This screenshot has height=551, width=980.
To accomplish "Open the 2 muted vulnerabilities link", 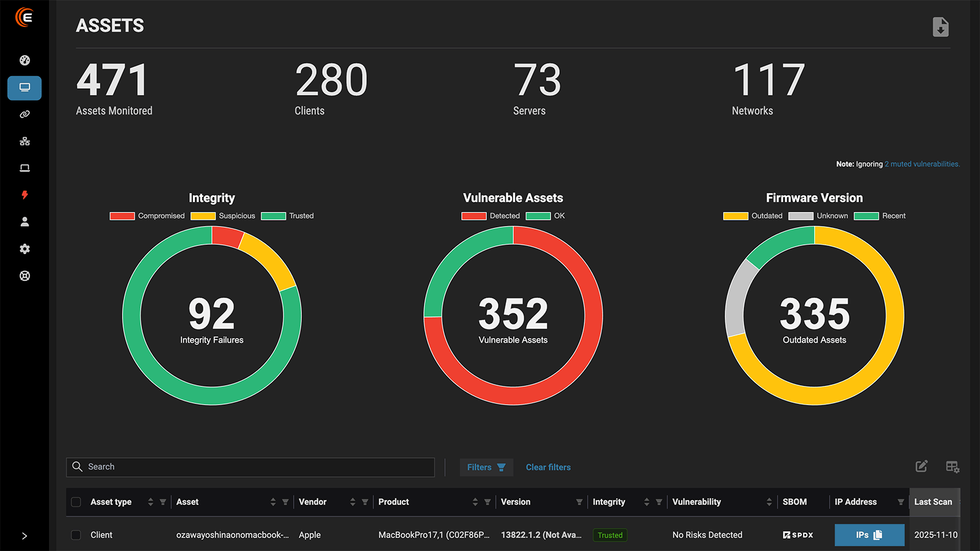I will coord(922,164).
